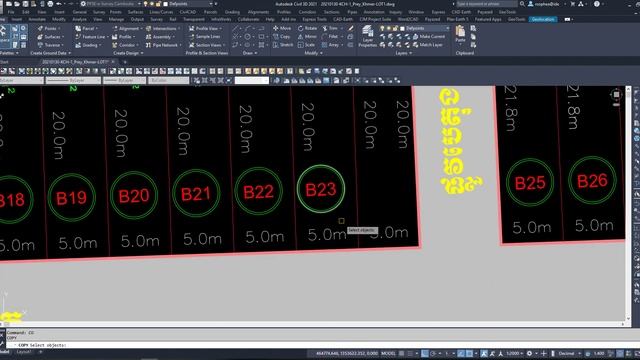This screenshot has width=640, height=360.
Task: Toggle polar tracking in status bar
Action: 433,353
